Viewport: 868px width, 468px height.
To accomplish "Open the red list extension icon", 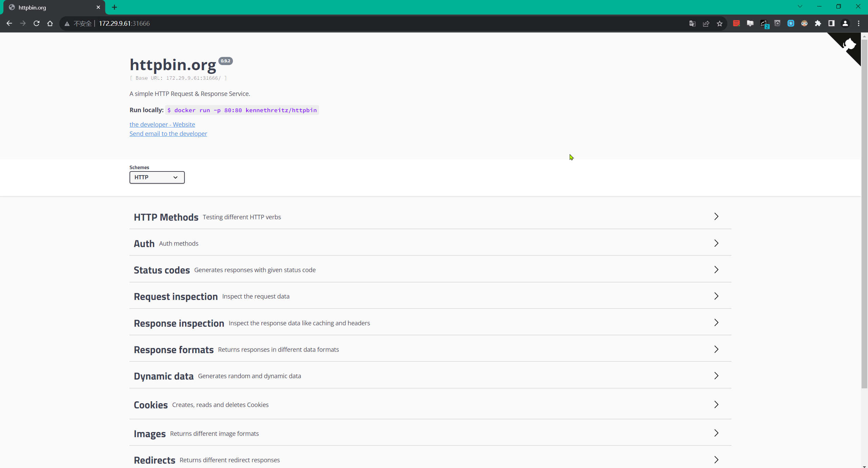I will (x=736, y=23).
